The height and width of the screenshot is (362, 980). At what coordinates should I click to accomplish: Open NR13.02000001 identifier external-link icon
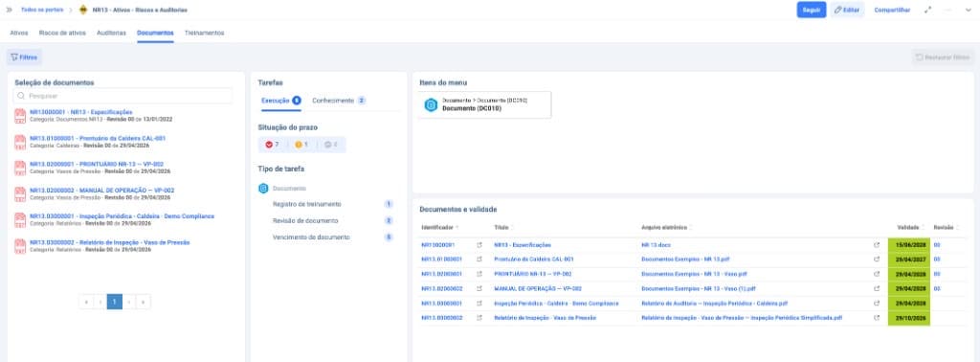click(x=479, y=274)
